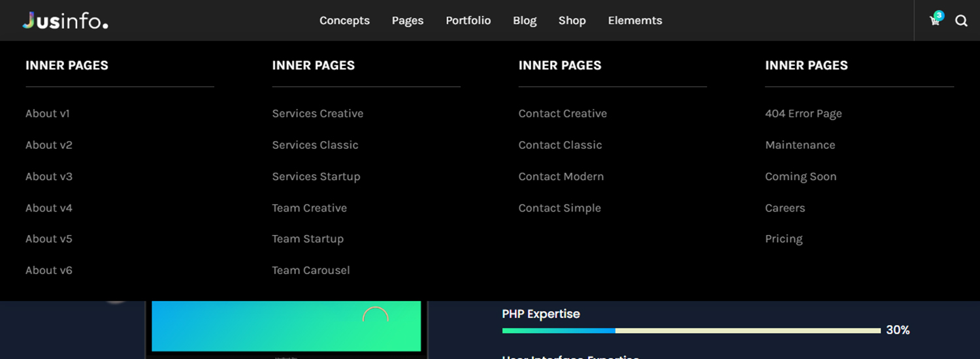Viewport: 980px width, 359px height.
Task: Click the gradient image thumbnail
Action: [286, 326]
